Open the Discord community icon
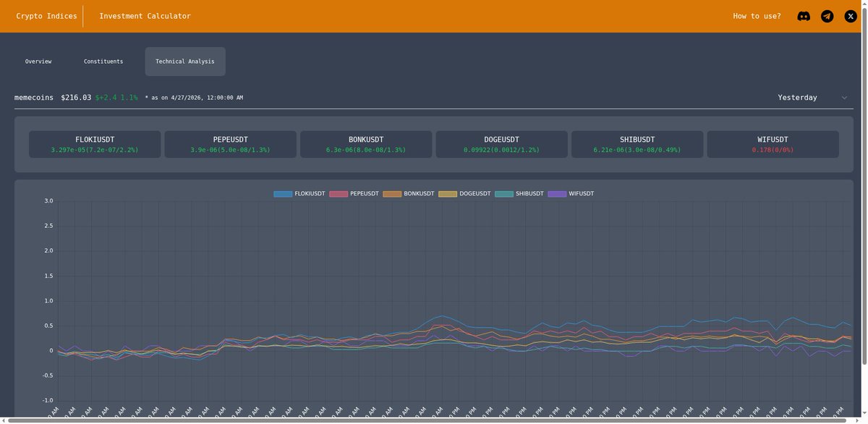The width and height of the screenshot is (868, 424). 803,15
